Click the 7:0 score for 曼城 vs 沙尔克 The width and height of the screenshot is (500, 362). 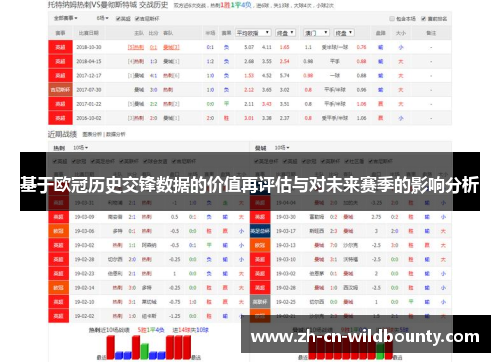coord(334,245)
